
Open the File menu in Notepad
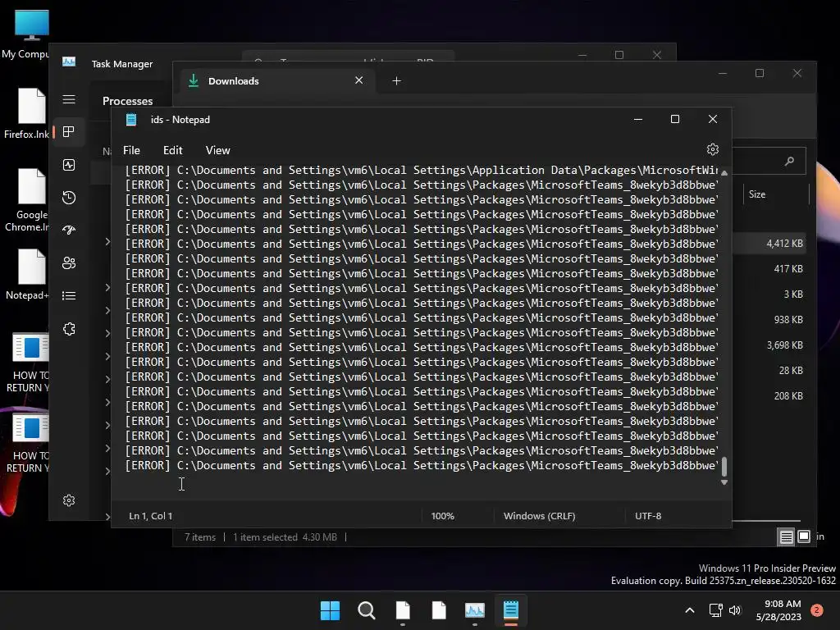tap(131, 151)
